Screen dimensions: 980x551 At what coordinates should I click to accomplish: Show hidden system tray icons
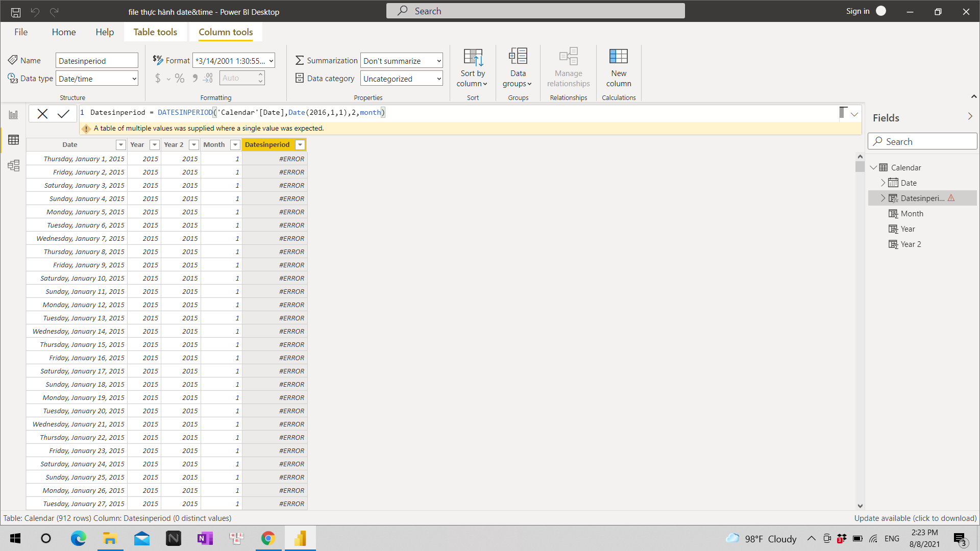811,539
